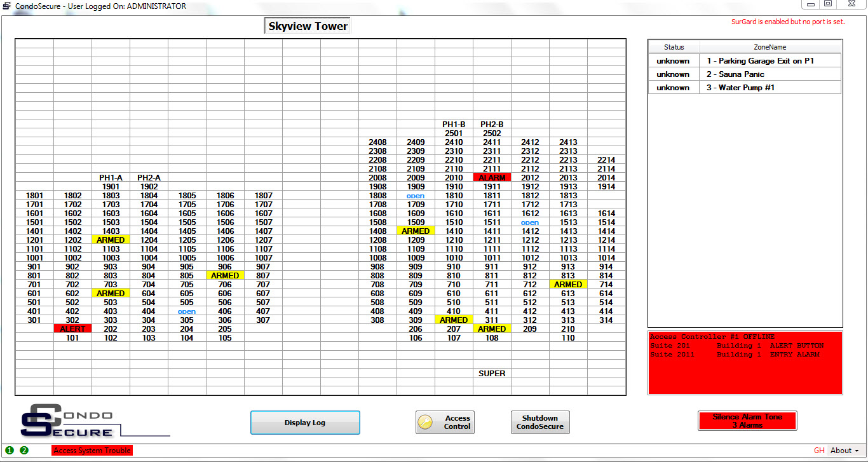This screenshot has width=868, height=462.
Task: Click the CondoSecure logo at bottom left
Action: coord(67,421)
